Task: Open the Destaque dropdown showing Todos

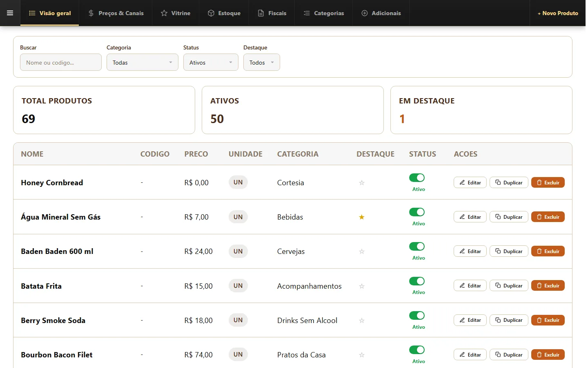Action: [262, 62]
